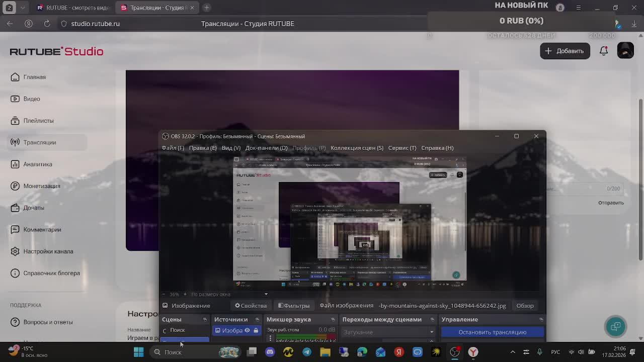Pop out the Переходы между сценами dock
The image size is (644, 362).
click(x=432, y=320)
